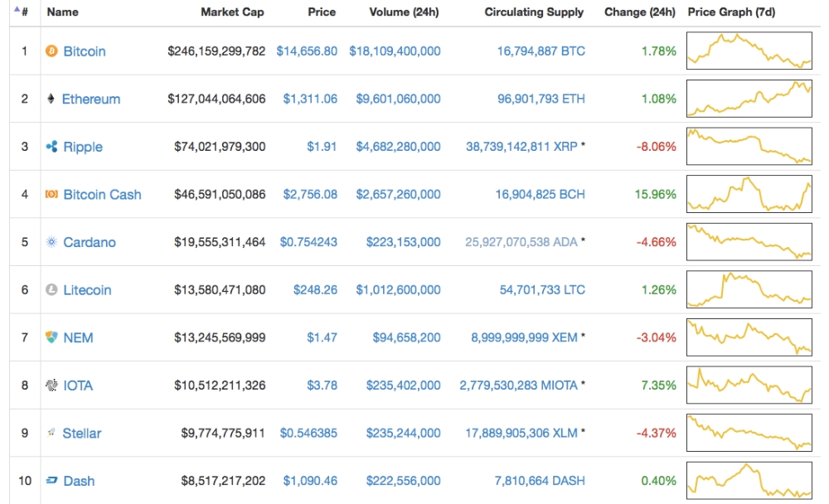Screen dimensions: 829x504
Task: Click Dash circulating supply 7,810,664 DASH
Action: (x=539, y=481)
